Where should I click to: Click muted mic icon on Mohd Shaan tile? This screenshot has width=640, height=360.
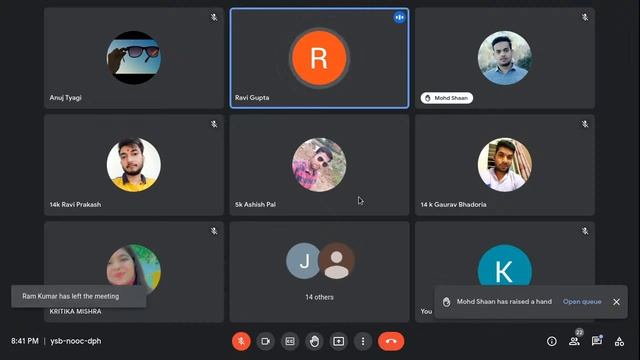pyautogui.click(x=585, y=17)
